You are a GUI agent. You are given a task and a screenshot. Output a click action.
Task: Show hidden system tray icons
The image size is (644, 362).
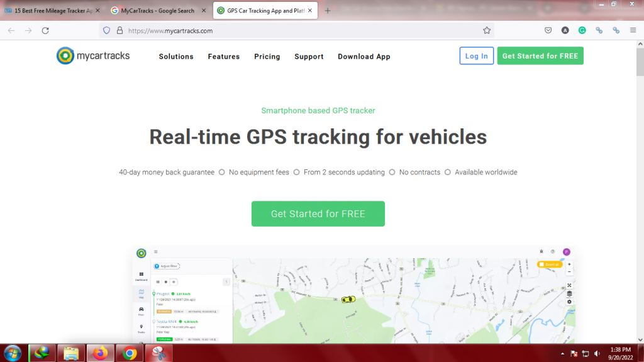562,354
